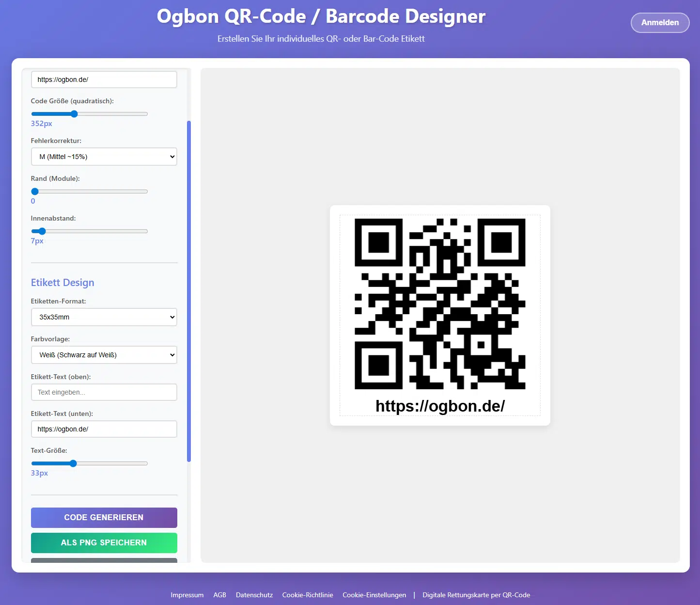Open Cookie-Einstellungen in the footer
This screenshot has width=700, height=605.
pyautogui.click(x=374, y=595)
